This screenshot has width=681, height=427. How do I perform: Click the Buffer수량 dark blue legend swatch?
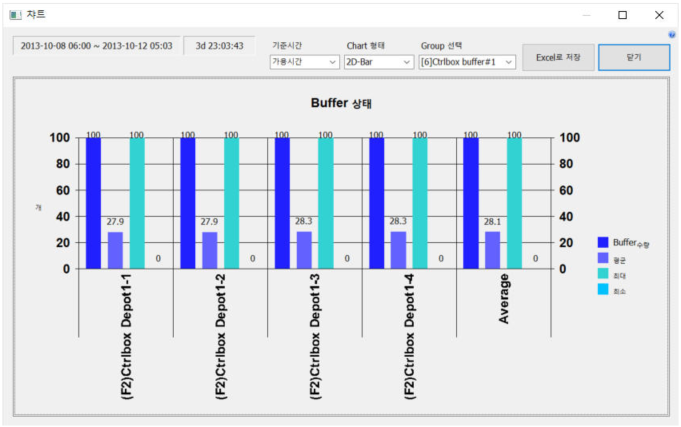(603, 243)
